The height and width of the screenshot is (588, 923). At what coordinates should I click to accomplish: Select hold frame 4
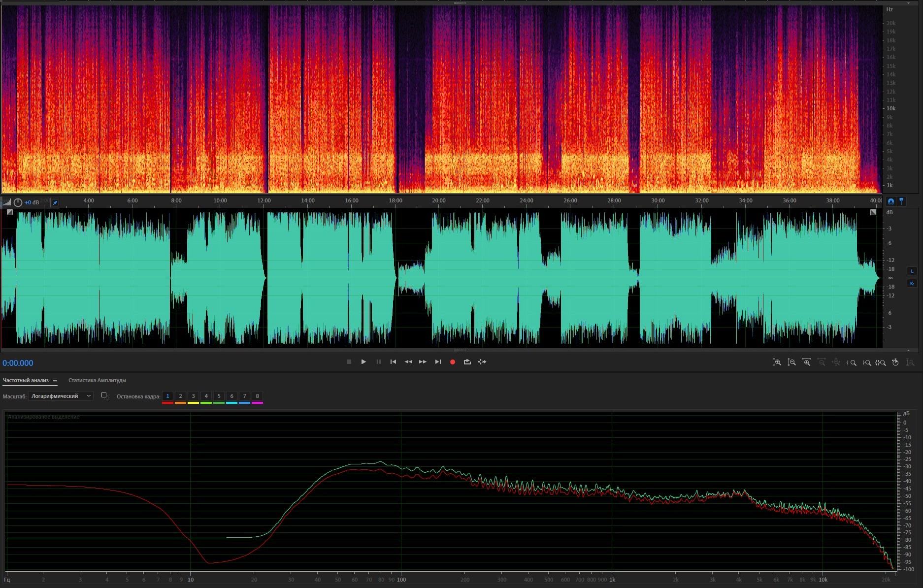(206, 396)
